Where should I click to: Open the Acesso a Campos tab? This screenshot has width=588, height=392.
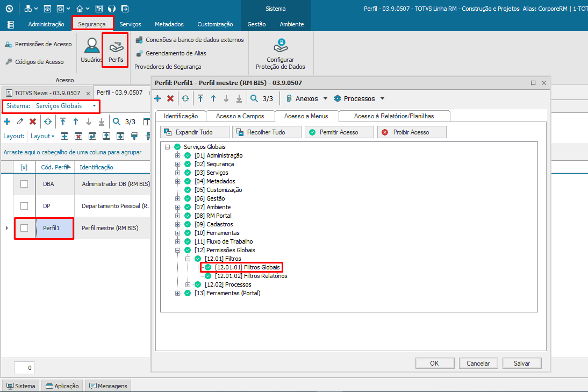[240, 116]
